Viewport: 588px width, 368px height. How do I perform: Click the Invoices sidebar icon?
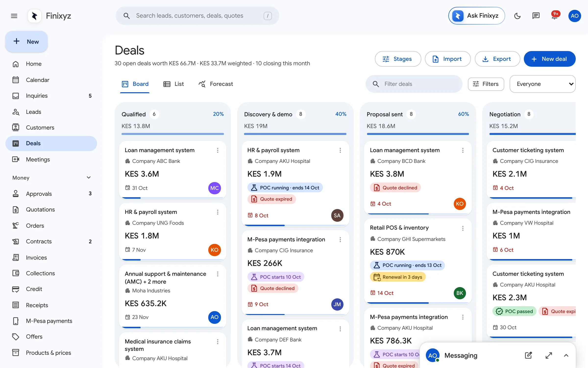pos(16,258)
